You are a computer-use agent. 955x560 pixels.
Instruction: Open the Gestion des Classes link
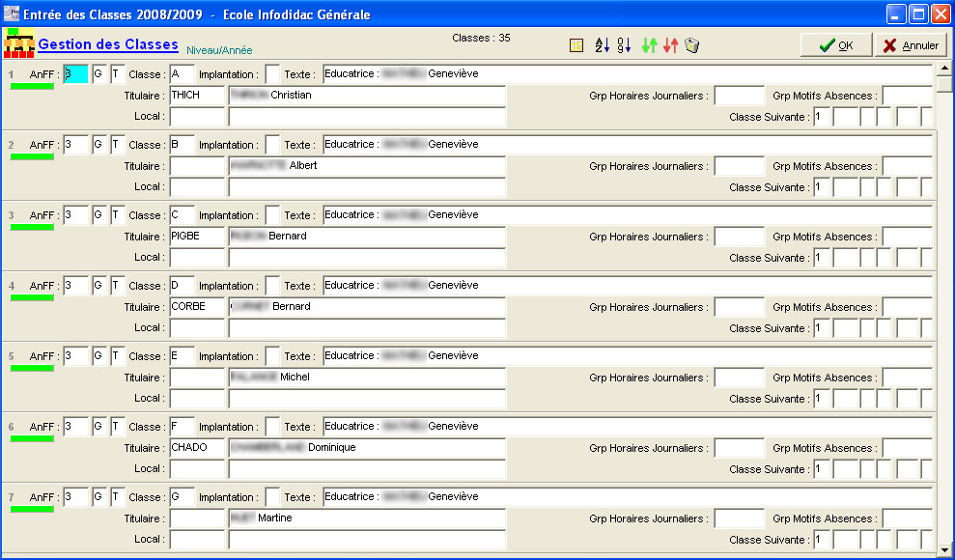[108, 44]
